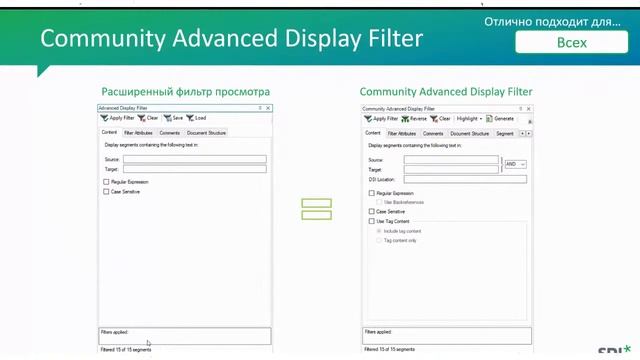Pin the Community Advanced Display Filter panel

point(520,109)
